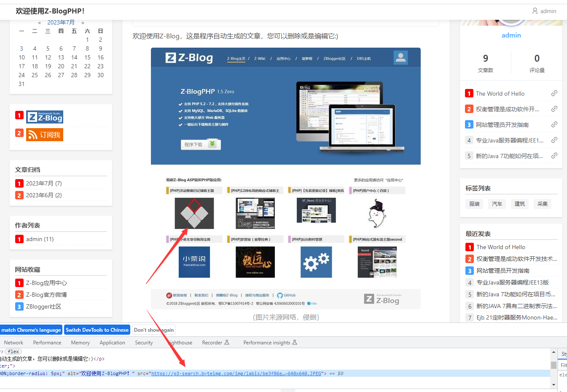The width and height of the screenshot is (567, 392).
Task: Click Don't show again button
Action: [x=153, y=330]
